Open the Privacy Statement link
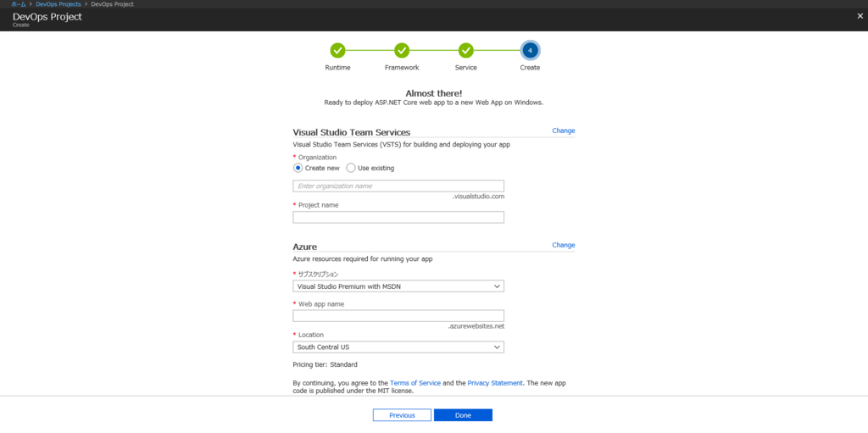Screen dimensions: 868x433 [x=495, y=383]
